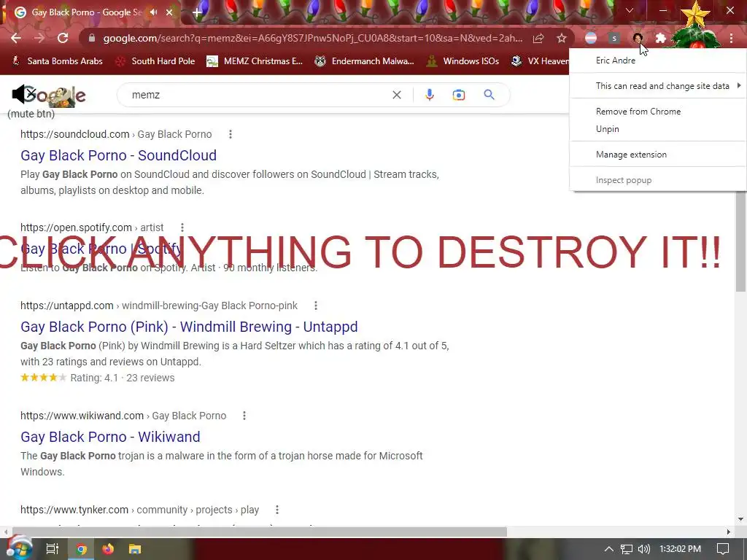
Task: Clear the search box with the X
Action: click(396, 95)
